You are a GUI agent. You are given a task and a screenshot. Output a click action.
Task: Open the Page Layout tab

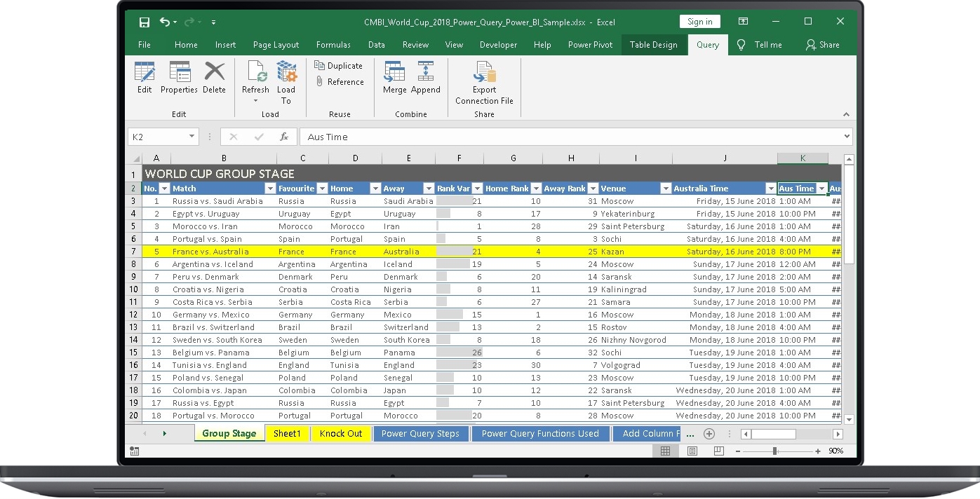coord(276,45)
